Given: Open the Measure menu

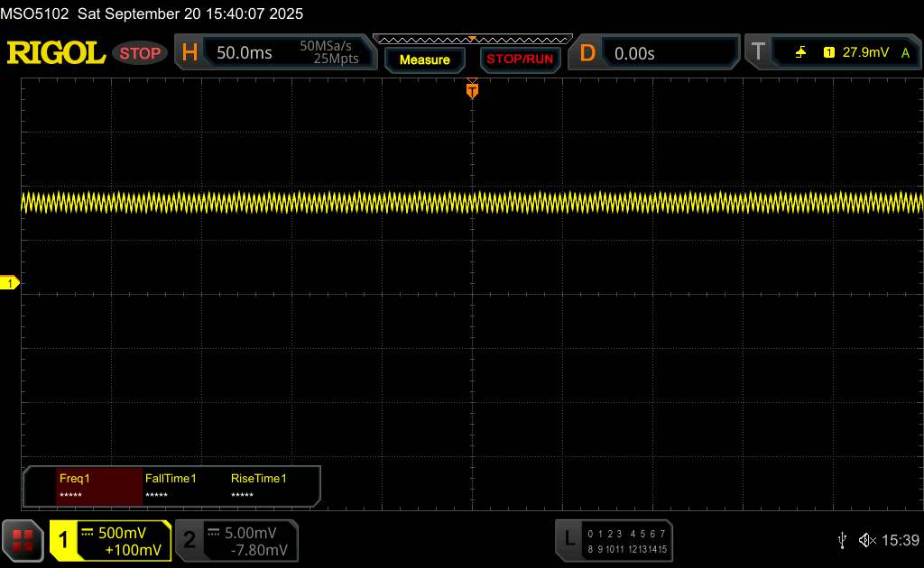Looking at the screenshot, I should point(424,60).
